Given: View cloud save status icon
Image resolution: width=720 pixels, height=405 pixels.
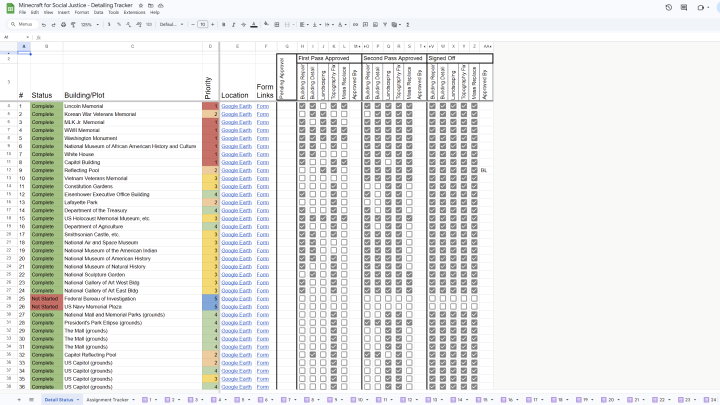Looking at the screenshot, I should pyautogui.click(x=161, y=6).
